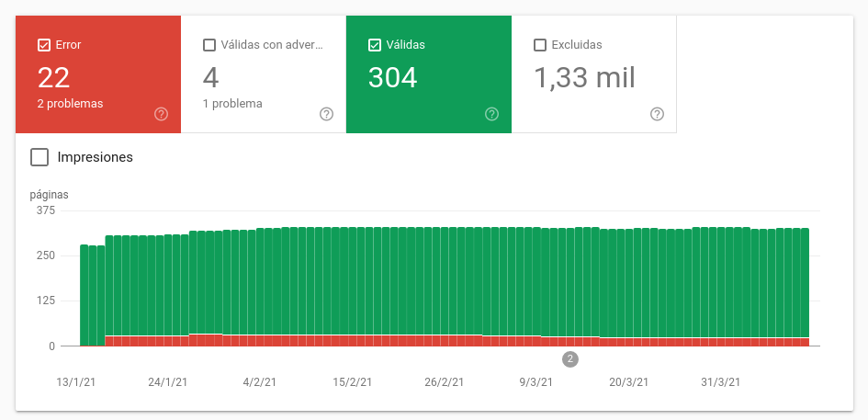Click the red segment of the last chart bar

[805, 342]
